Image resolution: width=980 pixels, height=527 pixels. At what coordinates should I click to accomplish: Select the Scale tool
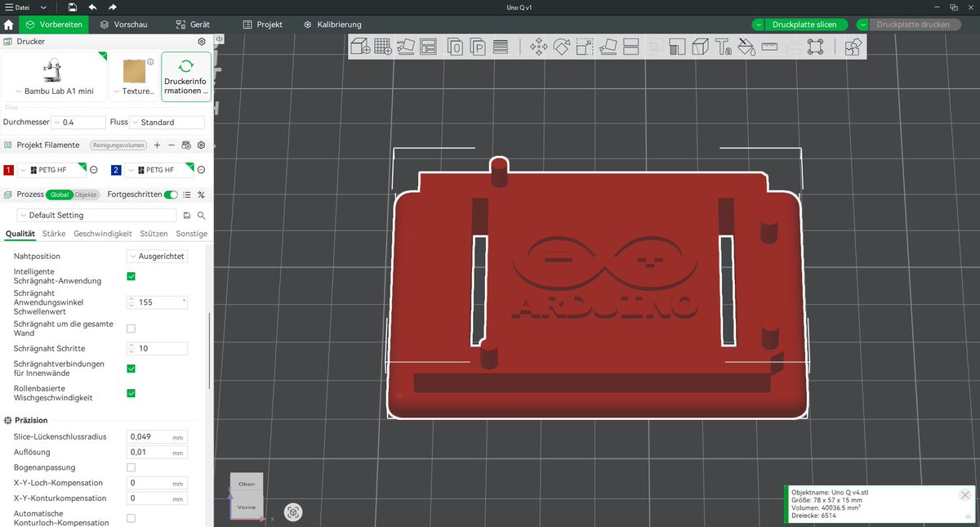pos(584,47)
